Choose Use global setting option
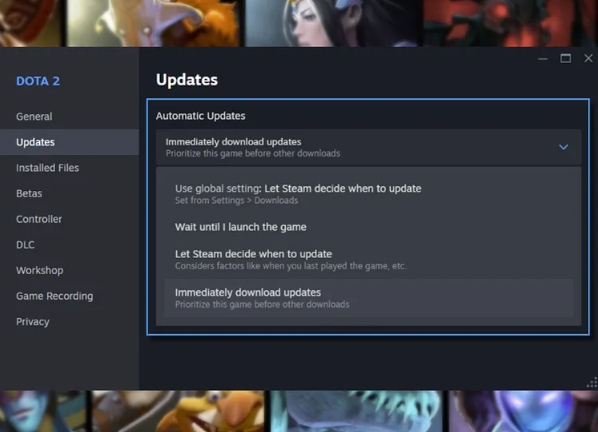This screenshot has width=598, height=432. click(x=368, y=194)
